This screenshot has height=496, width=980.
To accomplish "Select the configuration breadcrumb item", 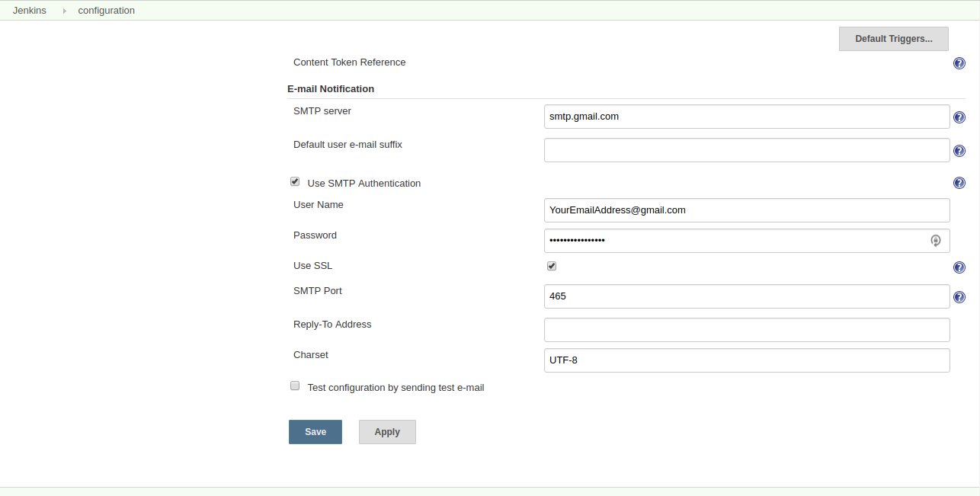I will (106, 11).
